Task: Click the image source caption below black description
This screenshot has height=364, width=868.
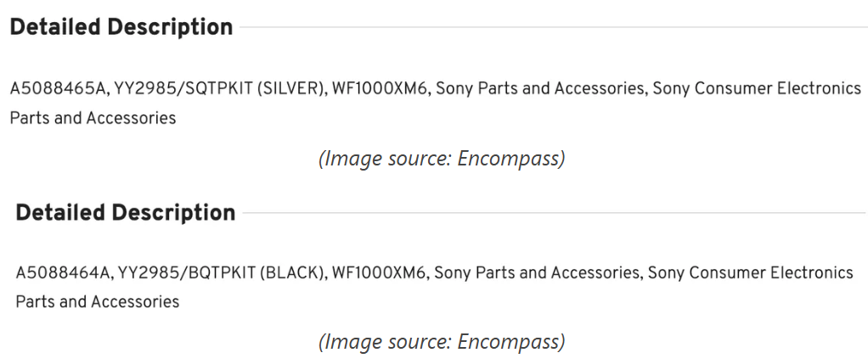Action: (x=442, y=342)
